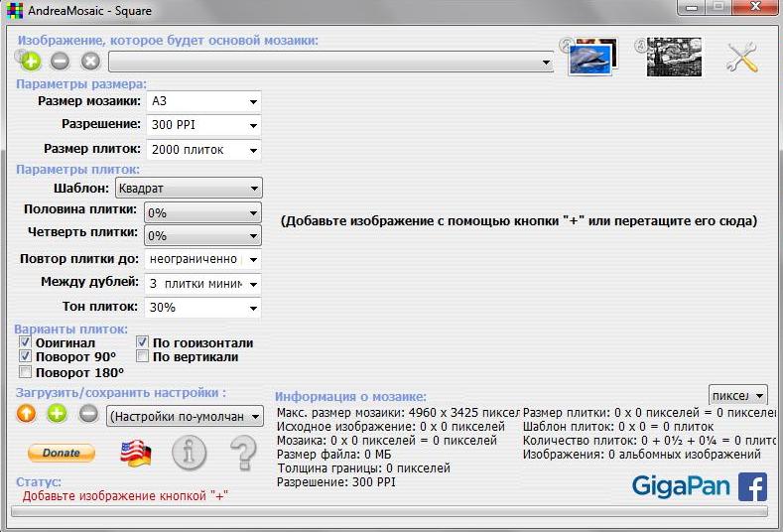783x532 pixels.
Task: Click the Facebook logo icon
Action: pos(752,486)
